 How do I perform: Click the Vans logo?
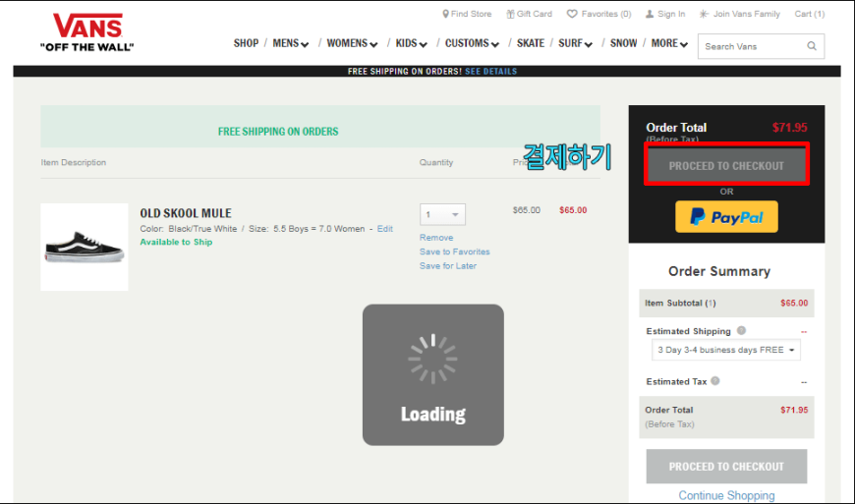[87, 32]
